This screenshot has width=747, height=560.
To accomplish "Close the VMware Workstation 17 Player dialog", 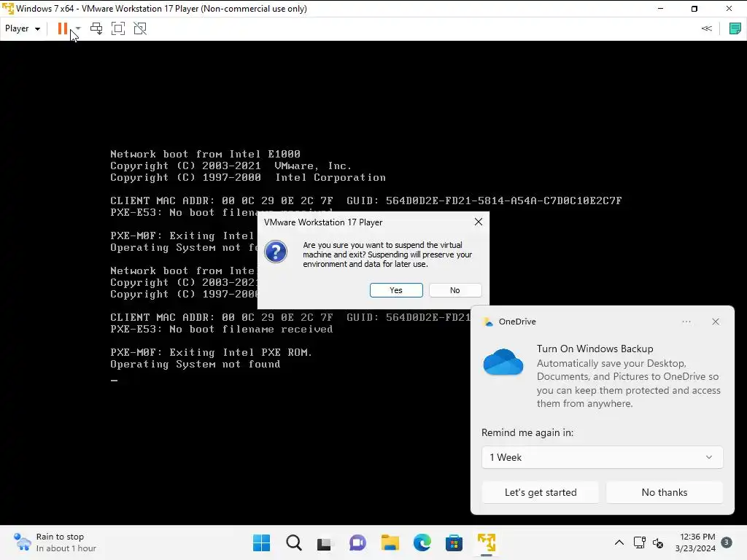I will [x=479, y=222].
